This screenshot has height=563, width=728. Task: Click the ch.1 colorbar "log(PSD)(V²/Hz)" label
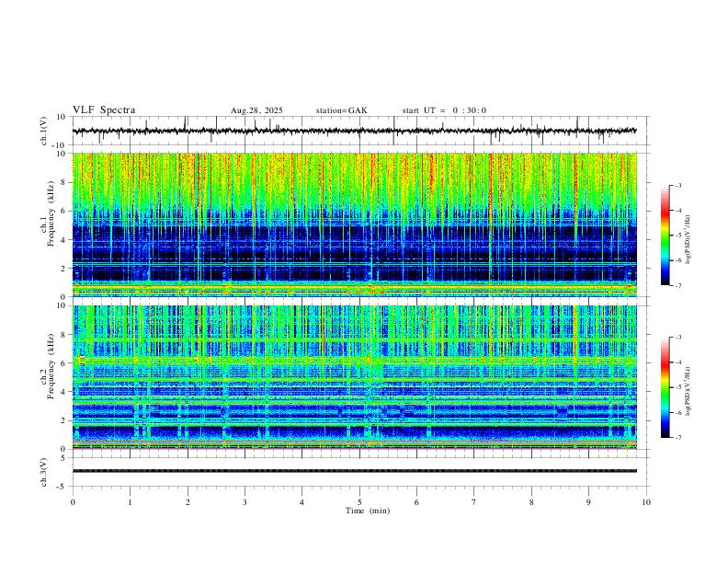pos(688,239)
